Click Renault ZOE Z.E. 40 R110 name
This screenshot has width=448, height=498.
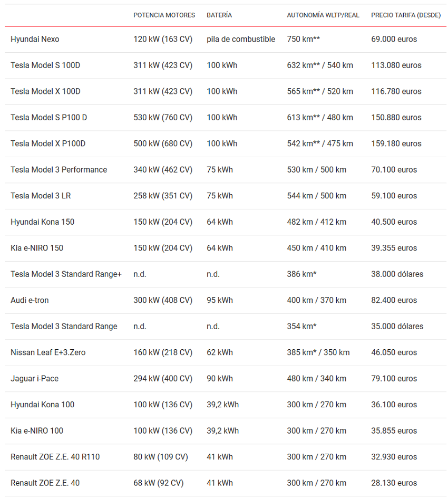[x=55, y=457]
